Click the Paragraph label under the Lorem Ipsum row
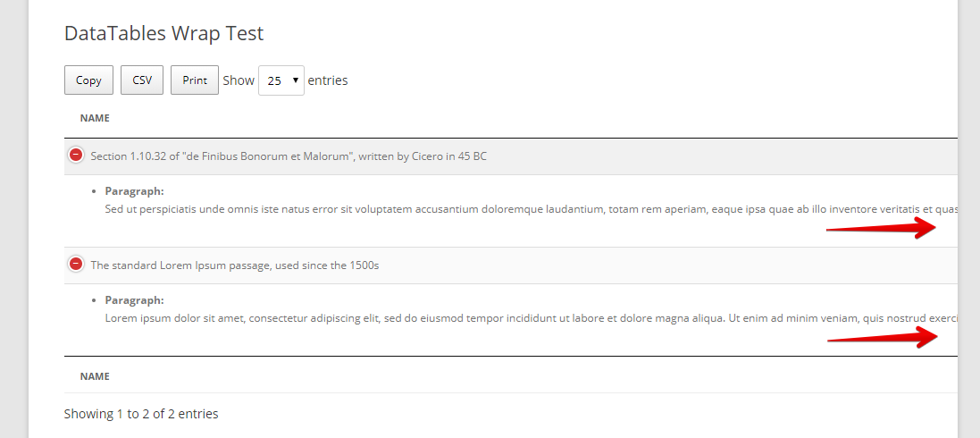This screenshot has height=438, width=980. tap(134, 300)
